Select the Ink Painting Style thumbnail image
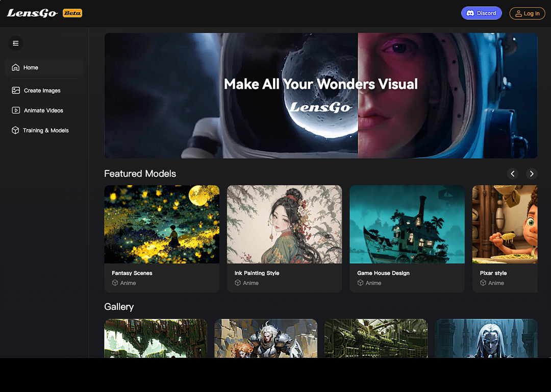Screen dimensions: 551x392 284,224
